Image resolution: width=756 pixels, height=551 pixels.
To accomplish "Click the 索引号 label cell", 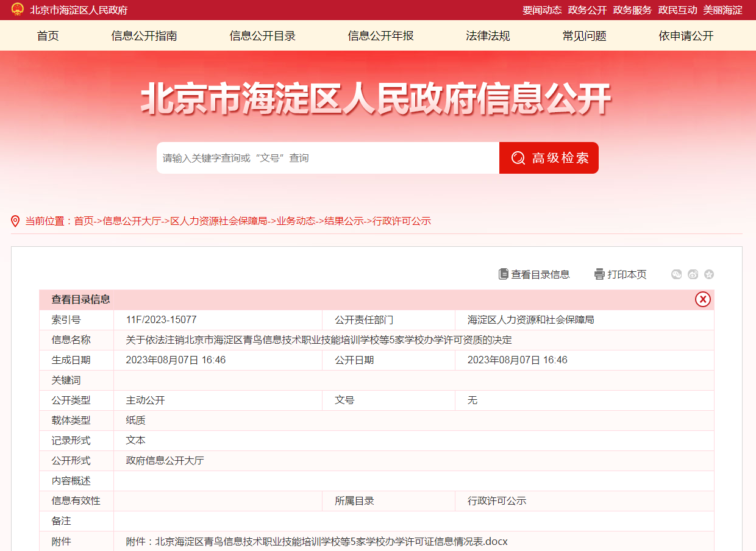I will point(76,319).
